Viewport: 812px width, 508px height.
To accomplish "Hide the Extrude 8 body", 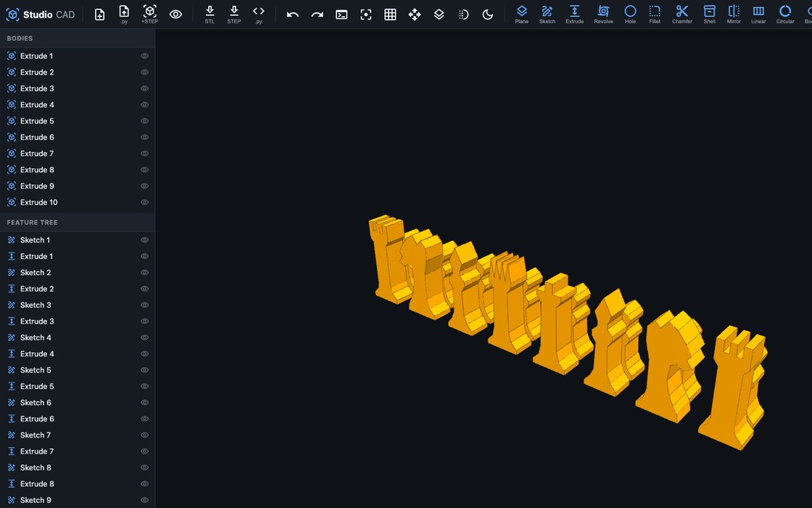I will coord(144,170).
